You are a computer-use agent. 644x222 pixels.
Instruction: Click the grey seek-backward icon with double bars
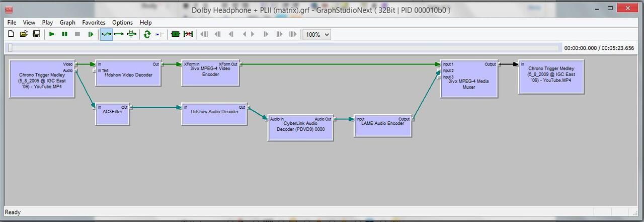[217, 34]
